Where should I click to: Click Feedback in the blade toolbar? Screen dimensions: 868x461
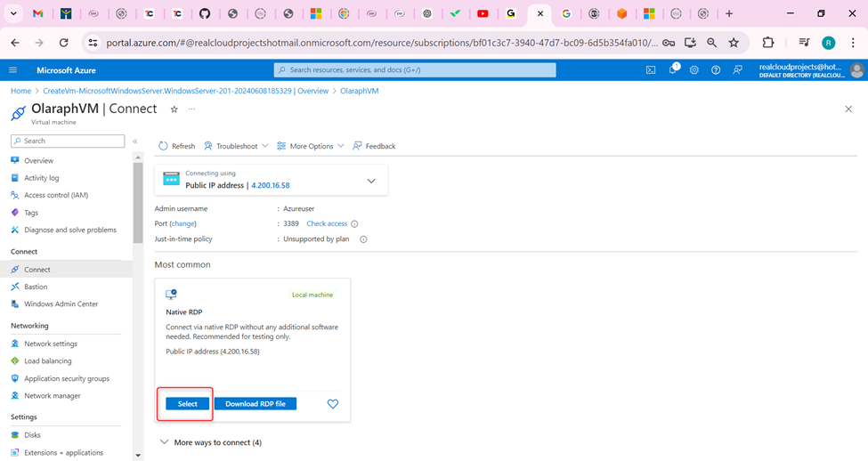pos(374,146)
